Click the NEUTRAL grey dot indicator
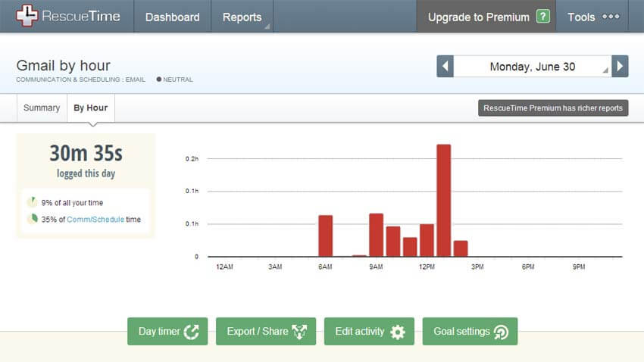The image size is (644, 362). click(x=158, y=80)
